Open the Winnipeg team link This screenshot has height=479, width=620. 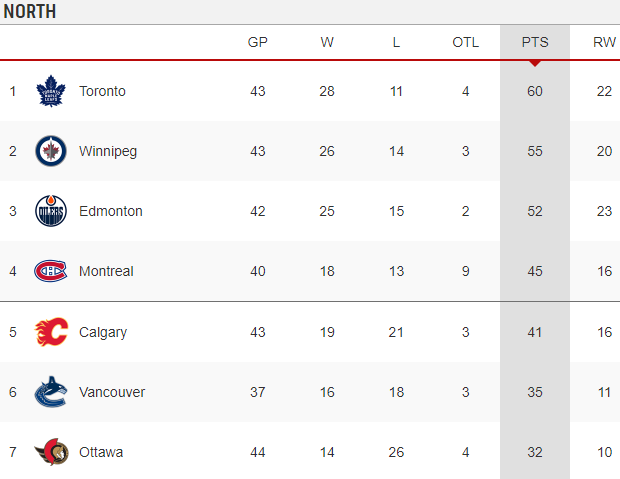point(108,151)
